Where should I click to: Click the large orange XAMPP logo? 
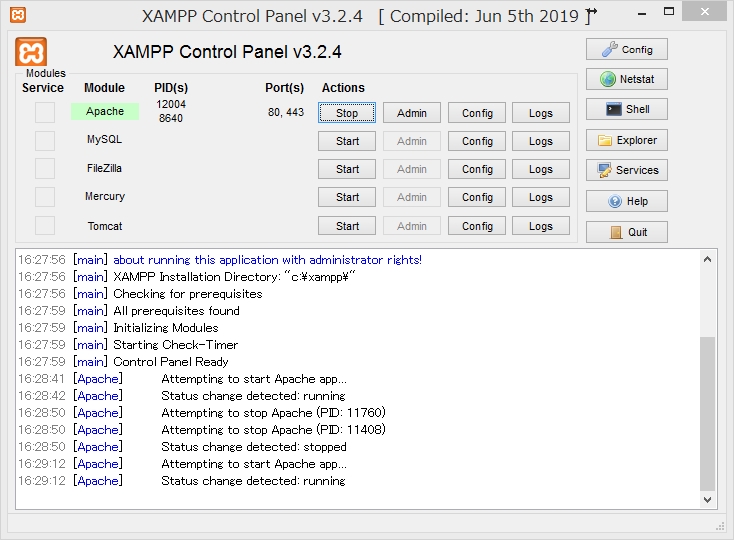click(31, 51)
